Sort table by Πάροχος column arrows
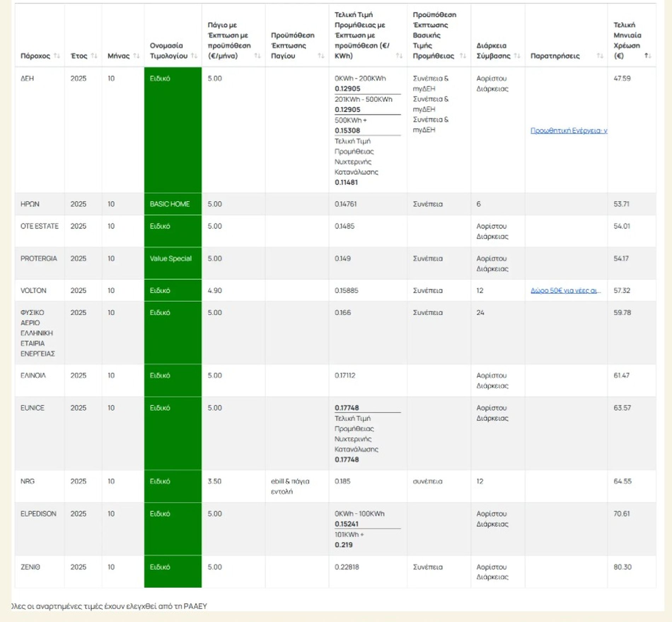Image resolution: width=672 pixels, height=622 pixels. [57, 56]
